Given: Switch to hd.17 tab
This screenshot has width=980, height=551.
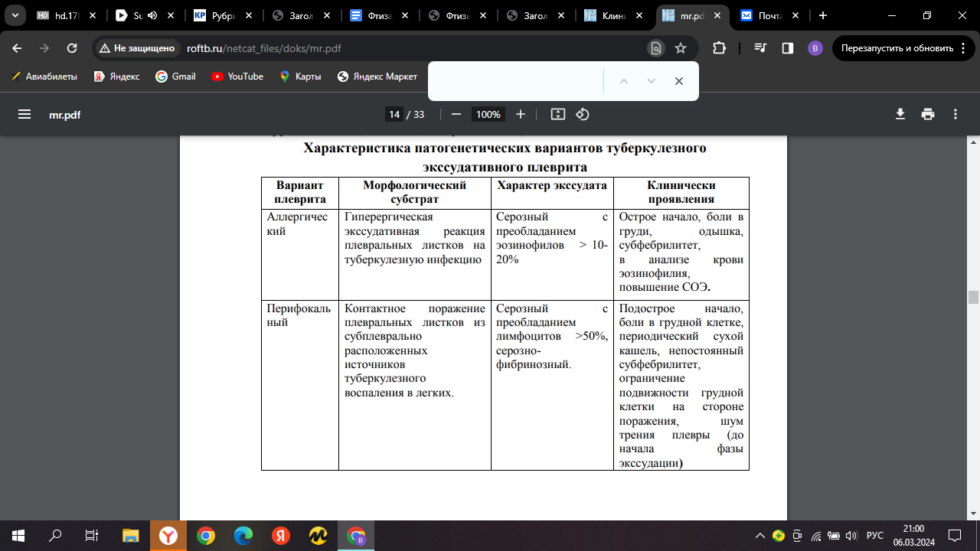Looking at the screenshot, I should [67, 15].
